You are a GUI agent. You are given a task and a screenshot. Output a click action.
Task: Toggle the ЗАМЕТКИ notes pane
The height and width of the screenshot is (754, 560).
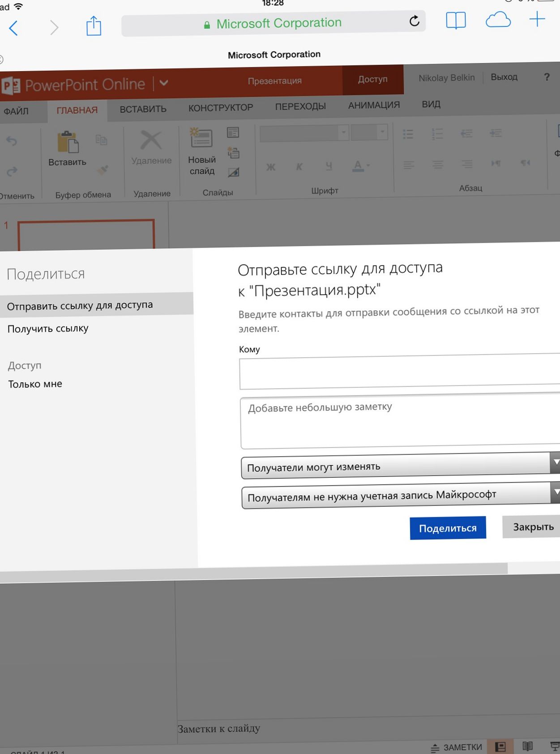click(457, 747)
